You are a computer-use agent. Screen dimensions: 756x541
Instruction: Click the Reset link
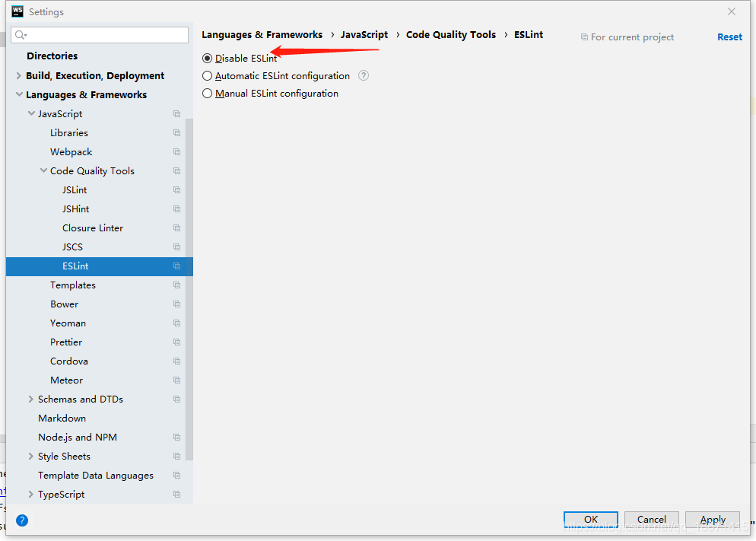tap(729, 37)
